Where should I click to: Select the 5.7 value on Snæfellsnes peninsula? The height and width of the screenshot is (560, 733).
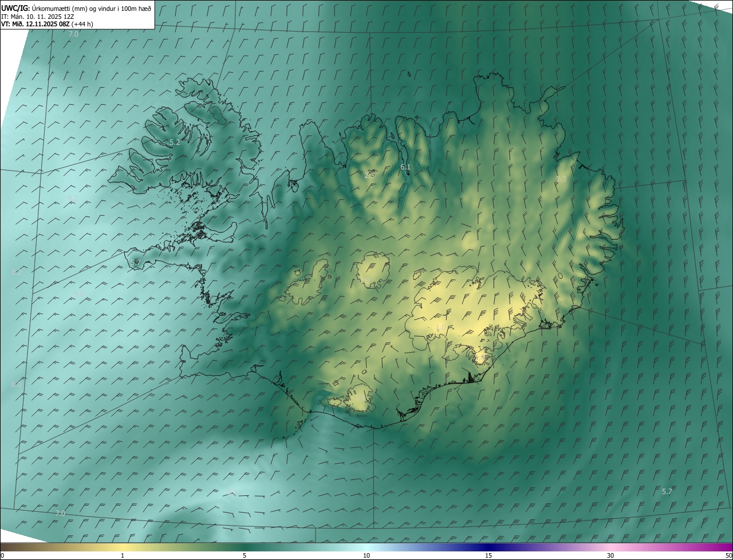[136, 262]
